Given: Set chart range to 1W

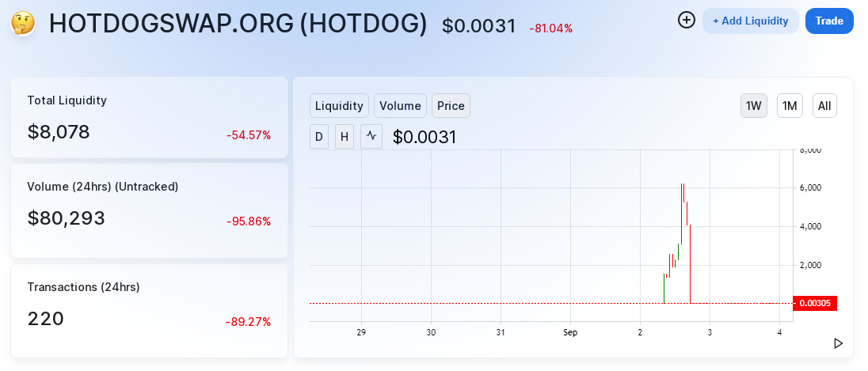Looking at the screenshot, I should click(x=753, y=105).
